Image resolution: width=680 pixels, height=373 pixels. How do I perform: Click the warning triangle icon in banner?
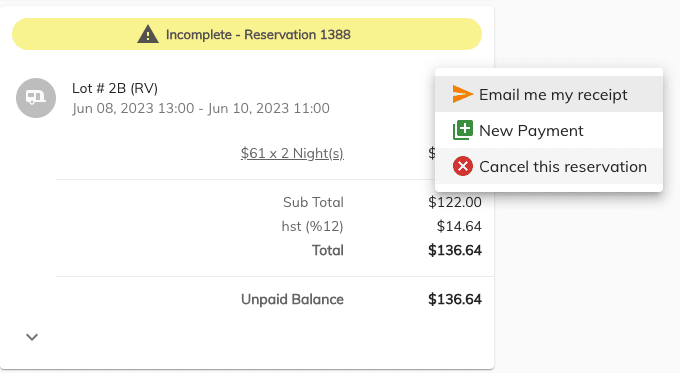pyautogui.click(x=147, y=34)
